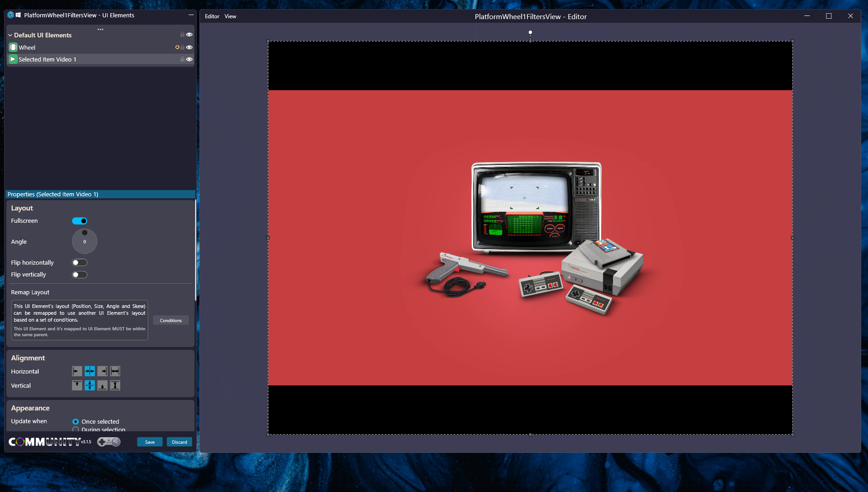Lock the Default UI Elements group
868x492 pixels.
[x=183, y=35]
